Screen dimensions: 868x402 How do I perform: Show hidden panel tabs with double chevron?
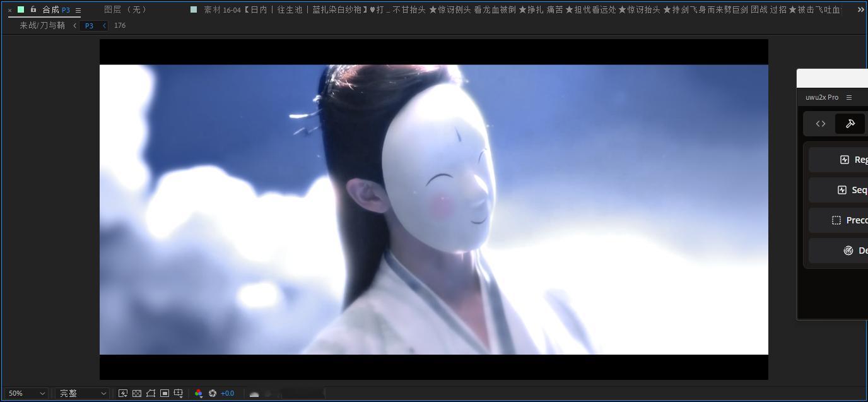pos(860,9)
